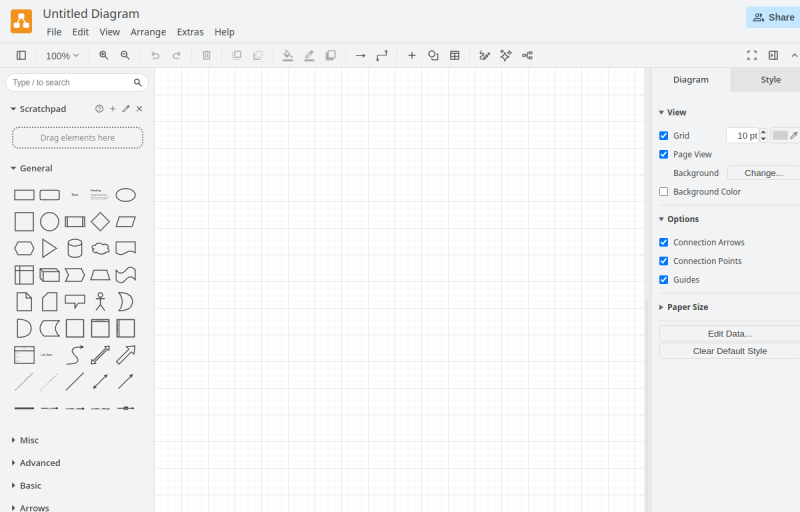Screen dimensions: 800x512
Task: Open the Help menu
Action: pyautogui.click(x=224, y=32)
